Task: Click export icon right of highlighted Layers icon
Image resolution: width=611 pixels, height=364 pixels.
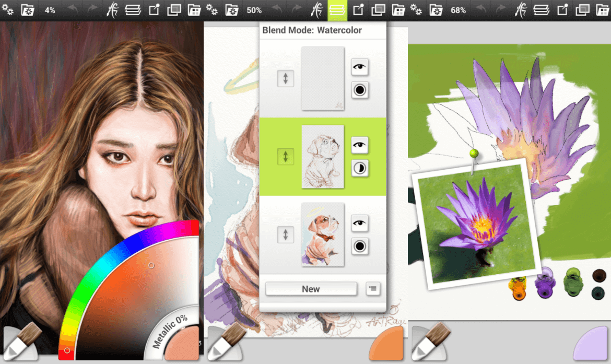Action: coord(358,10)
